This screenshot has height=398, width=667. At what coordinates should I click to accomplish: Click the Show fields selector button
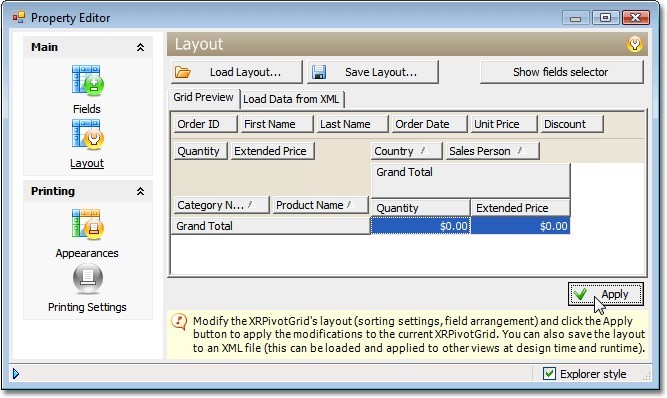pos(561,72)
